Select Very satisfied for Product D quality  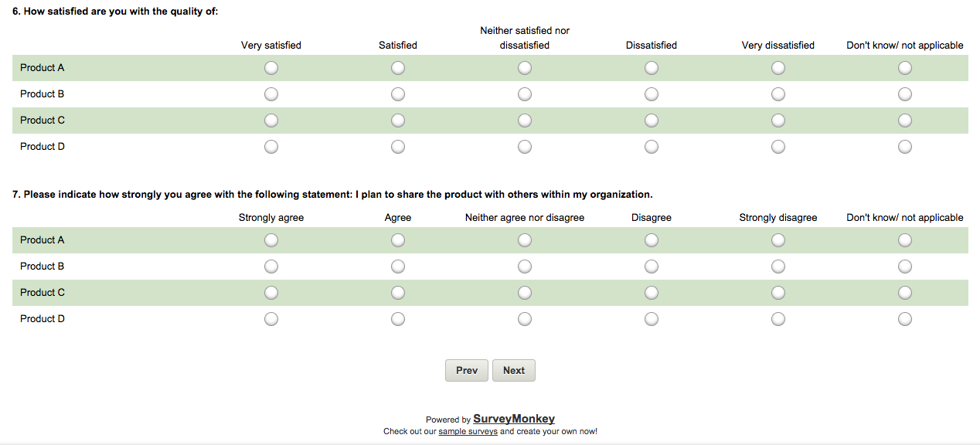pyautogui.click(x=271, y=147)
